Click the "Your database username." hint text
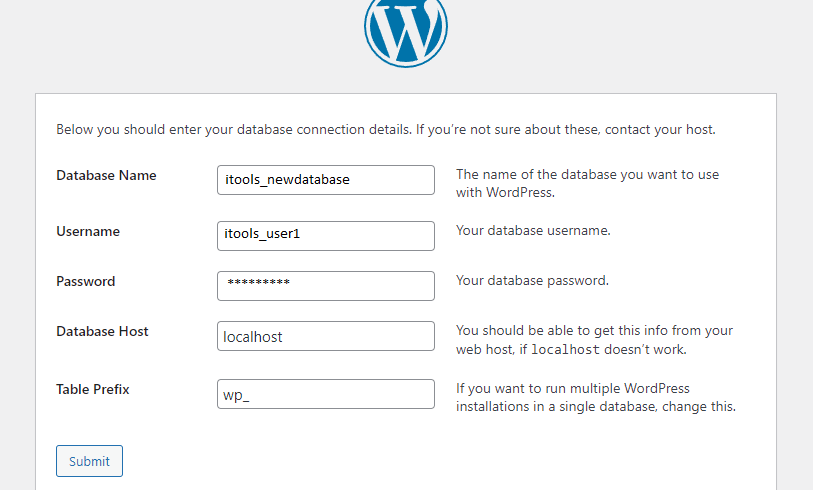 [533, 231]
